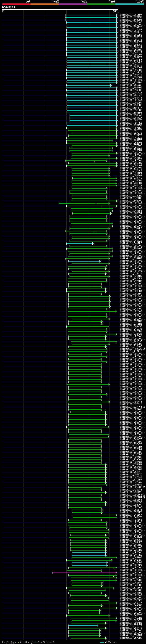
Task: Select hit label UniRef100_Q93050-1
Action: pos(132,502)
